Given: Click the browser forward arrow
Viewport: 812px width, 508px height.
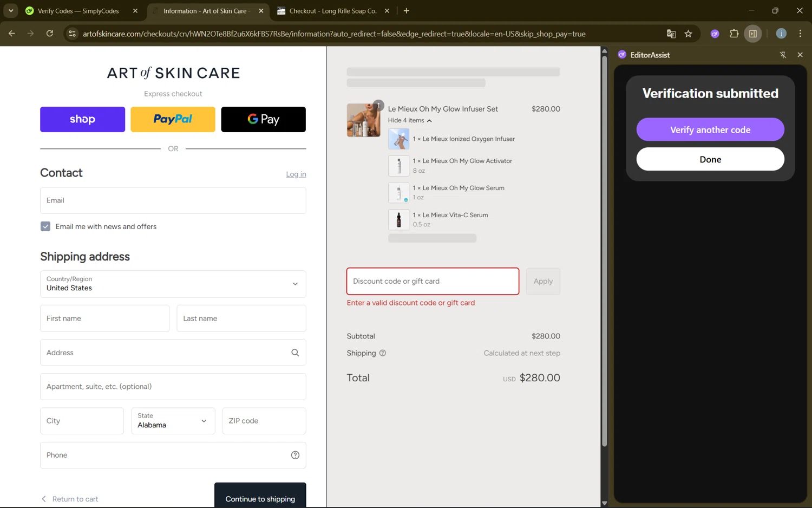Looking at the screenshot, I should pos(30,34).
